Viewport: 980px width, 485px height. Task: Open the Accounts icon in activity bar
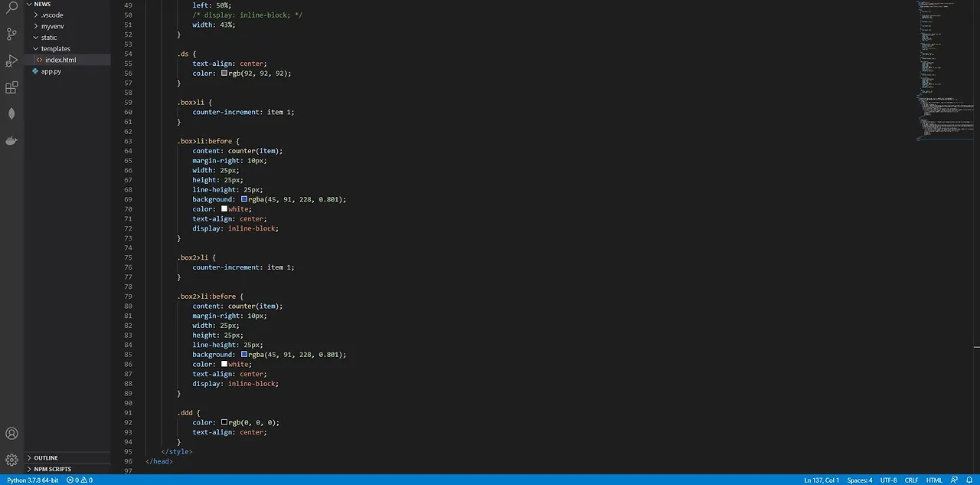[x=11, y=434]
